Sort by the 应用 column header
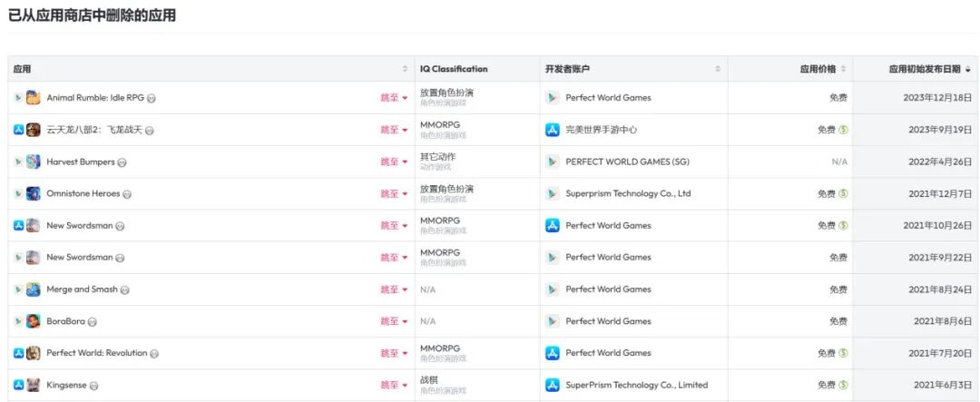Image resolution: width=980 pixels, height=402 pixels. tap(211, 69)
